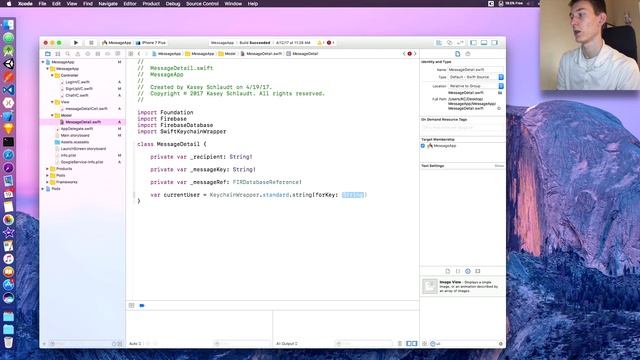Collapse the Controller group
640x360 pixels.
[52, 76]
